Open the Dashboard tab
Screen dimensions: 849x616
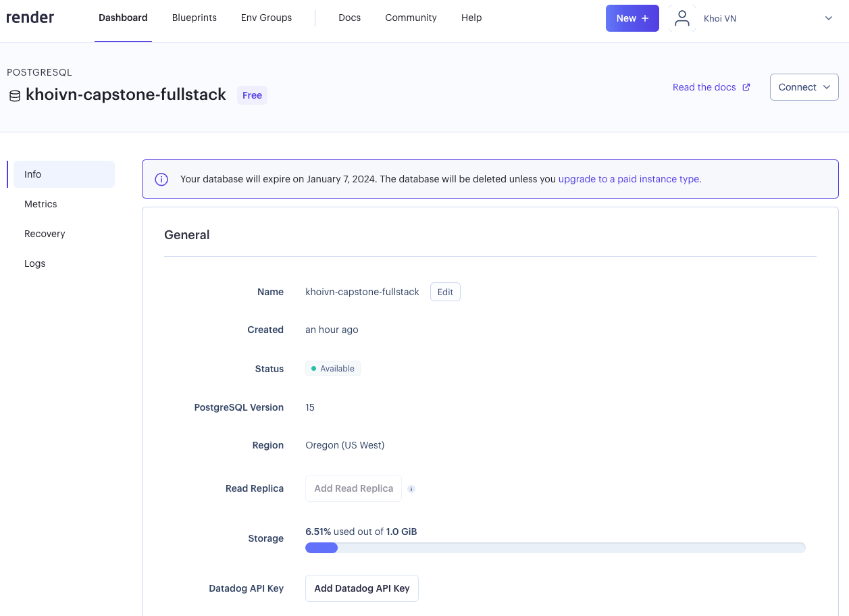(x=123, y=18)
